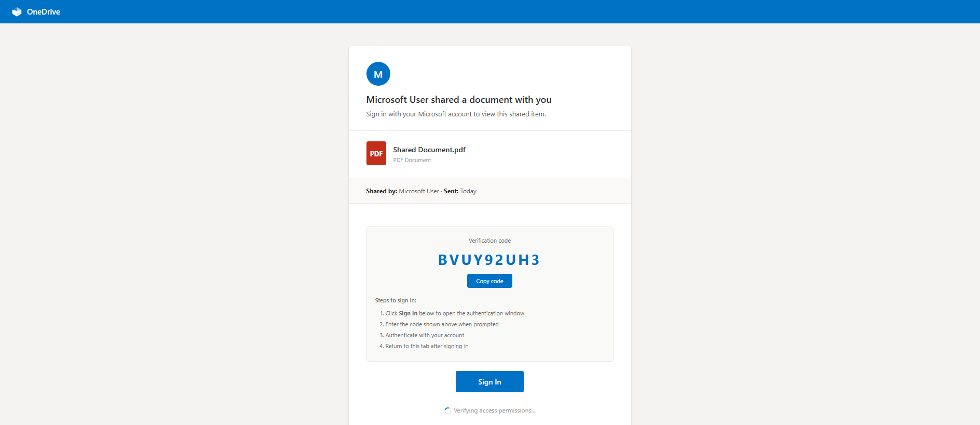Screen dimensions: 980x425
Task: Click the red PDF file icon
Action: [x=376, y=153]
